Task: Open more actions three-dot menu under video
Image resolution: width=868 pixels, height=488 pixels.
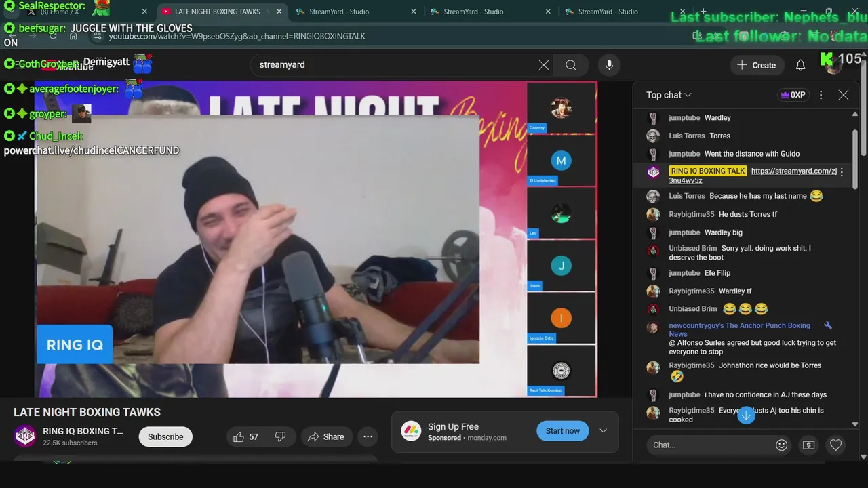Action: [x=368, y=437]
